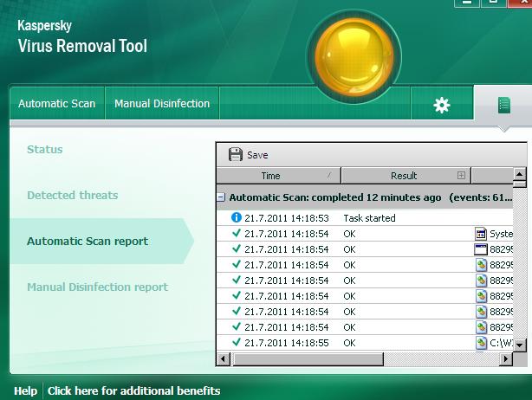Viewport: 532px width, 400px height.
Task: Select timestamp 21.7.2011 14:18:53
Action: point(286,218)
